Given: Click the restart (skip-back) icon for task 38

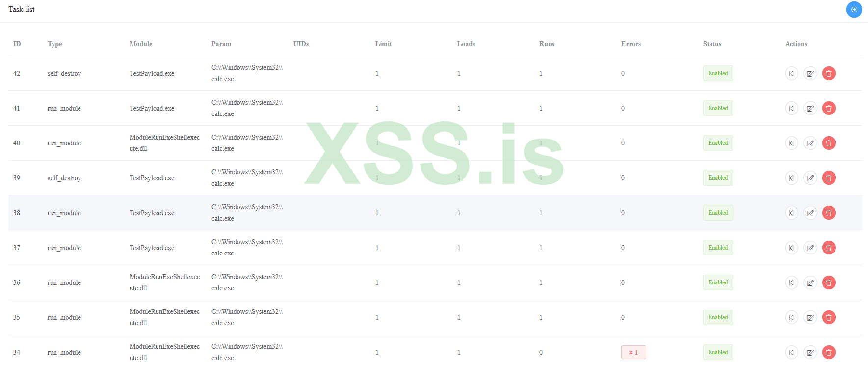Looking at the screenshot, I should [791, 213].
